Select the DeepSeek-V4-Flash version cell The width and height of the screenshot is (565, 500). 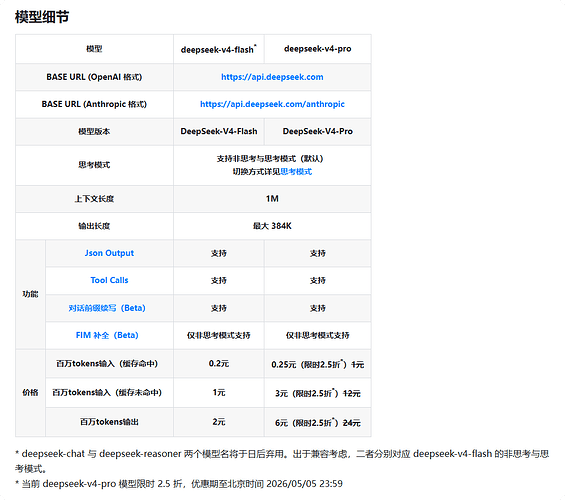tap(219, 131)
